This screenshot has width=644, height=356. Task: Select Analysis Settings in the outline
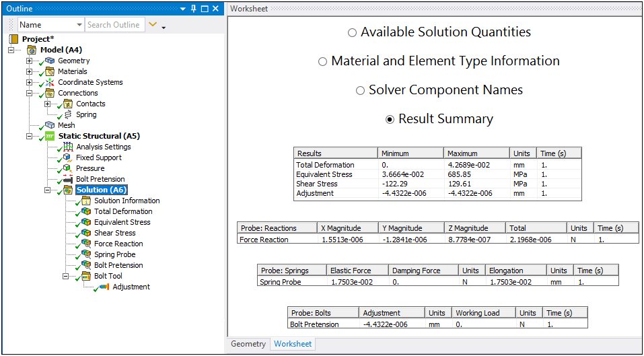103,147
